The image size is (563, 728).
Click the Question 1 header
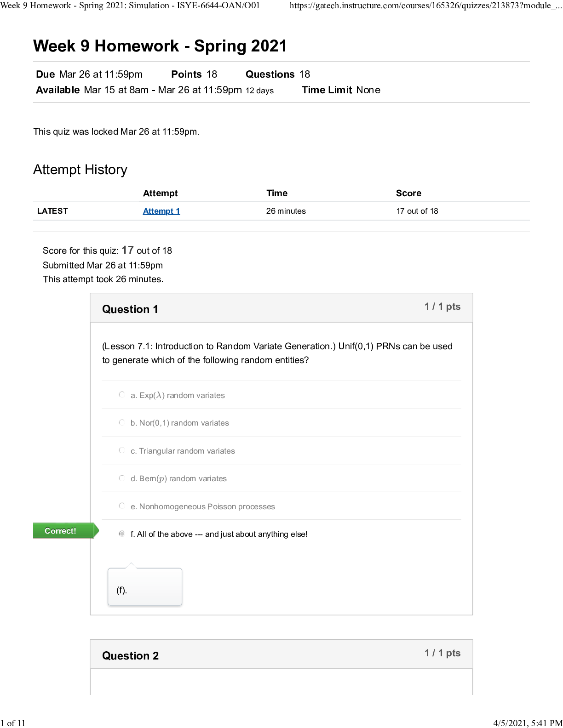(130, 309)
